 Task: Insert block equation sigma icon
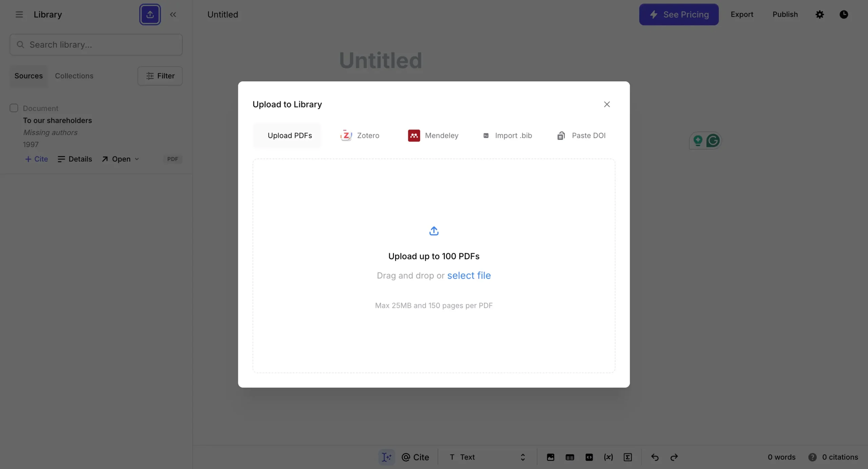click(628, 457)
